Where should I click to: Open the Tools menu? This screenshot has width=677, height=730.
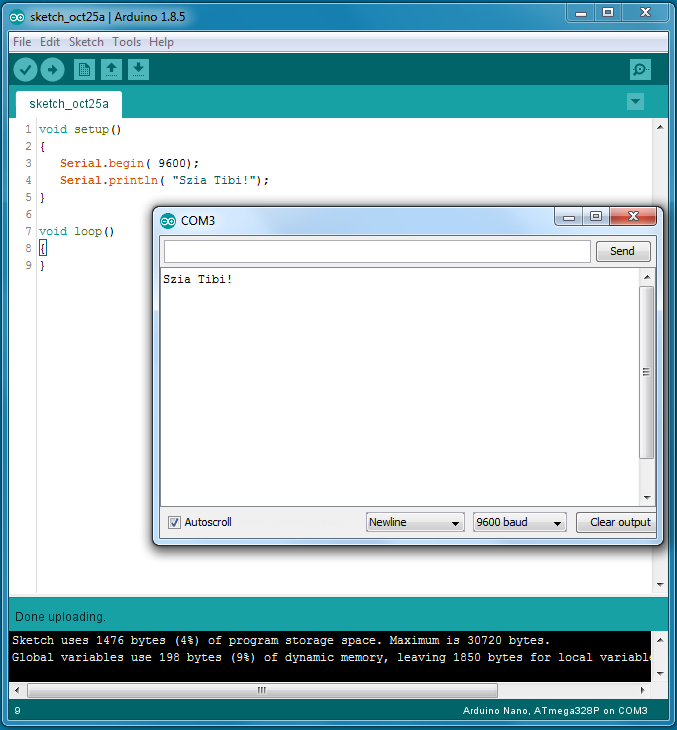click(x=126, y=42)
